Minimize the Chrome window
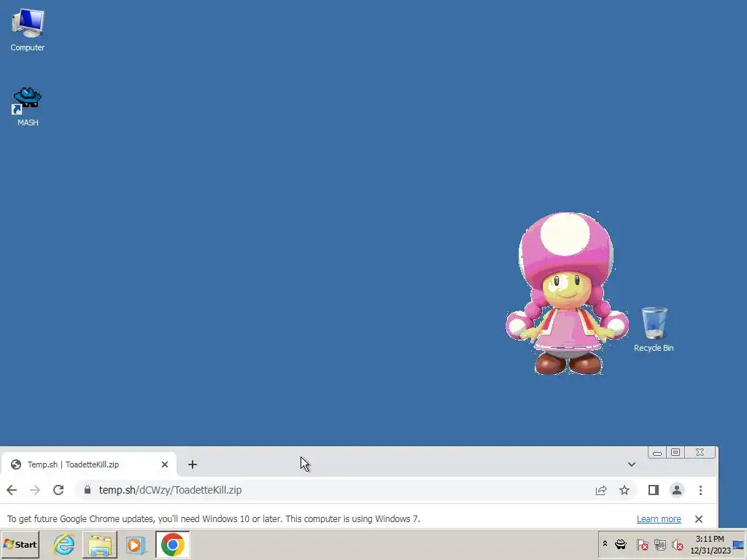 657,452
